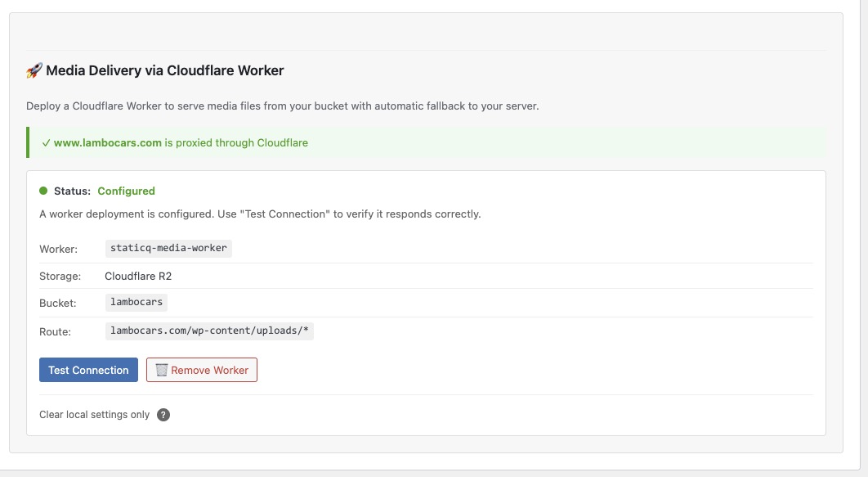Click the Configured status label
The width and height of the screenshot is (868, 477).
(x=126, y=191)
